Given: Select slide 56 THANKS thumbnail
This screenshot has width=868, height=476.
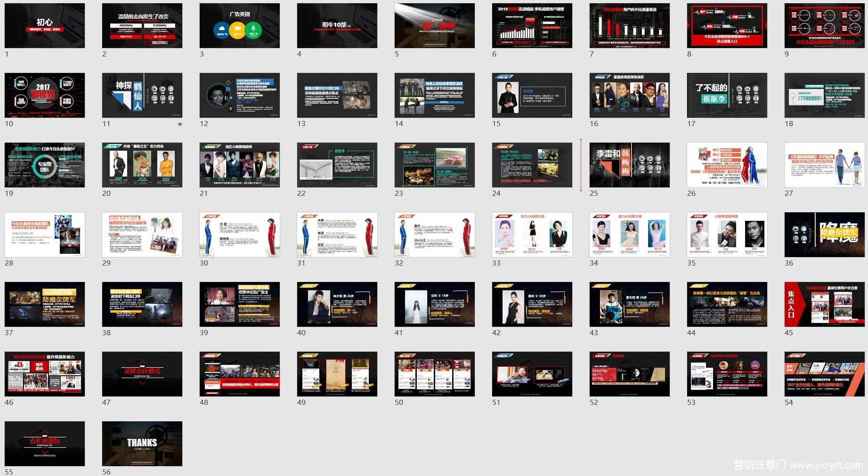Looking at the screenshot, I should [x=142, y=444].
